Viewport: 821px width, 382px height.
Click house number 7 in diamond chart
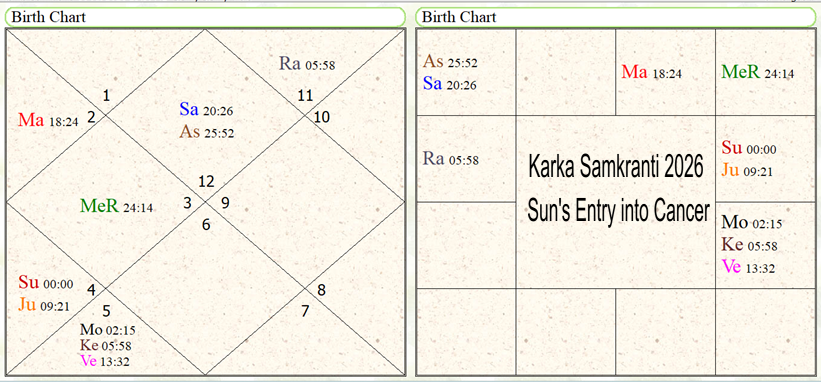point(305,311)
